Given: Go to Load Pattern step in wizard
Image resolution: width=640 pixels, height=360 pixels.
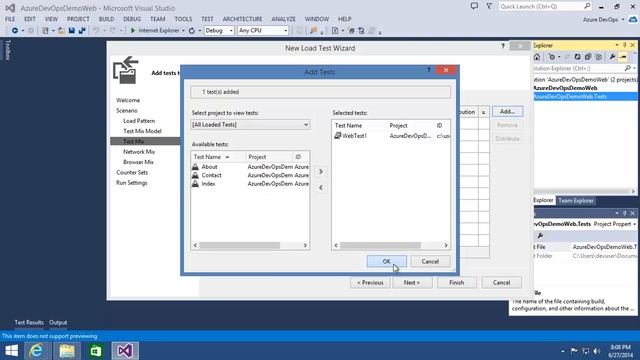Looking at the screenshot, I should coord(139,121).
